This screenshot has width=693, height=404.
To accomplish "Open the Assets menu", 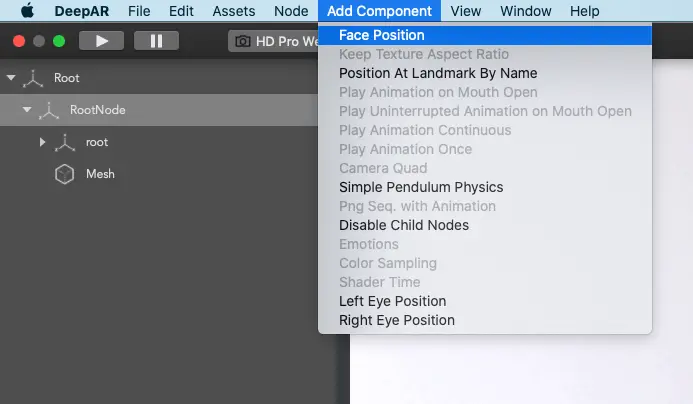I will pos(234,11).
